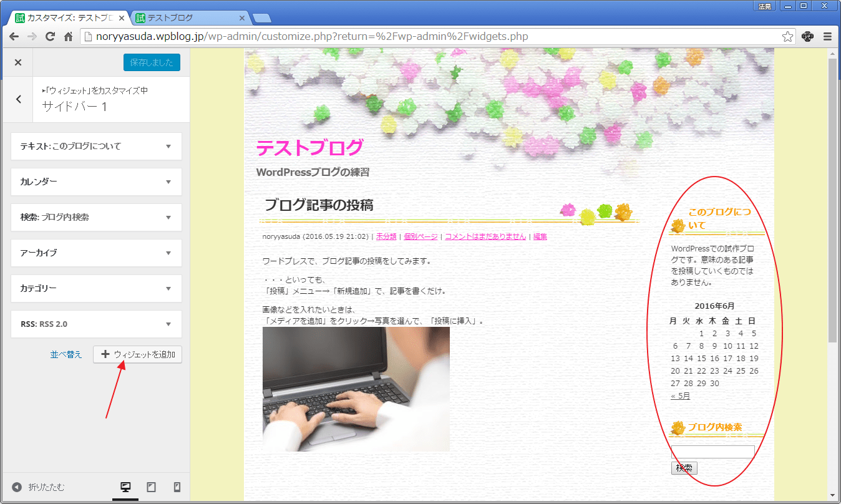Open the « 5月 previous month calendar link

click(680, 396)
